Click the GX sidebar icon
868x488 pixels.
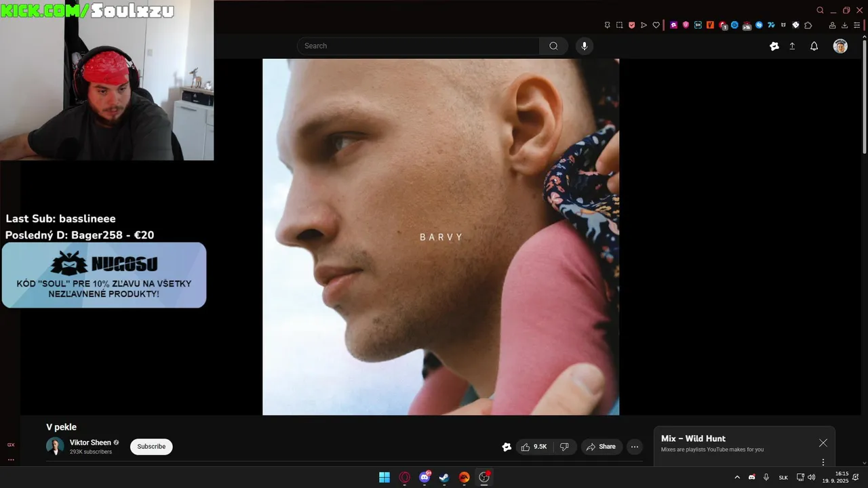(11, 445)
